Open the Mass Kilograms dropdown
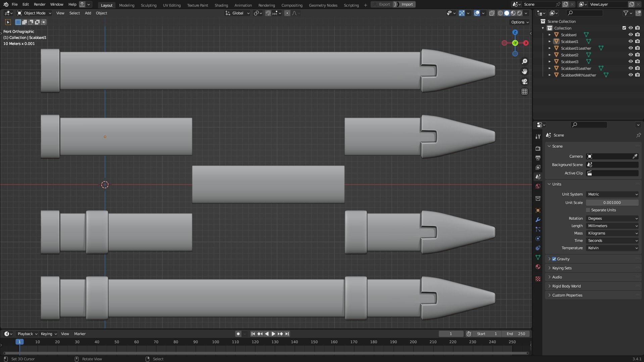644x362 pixels. point(612,233)
